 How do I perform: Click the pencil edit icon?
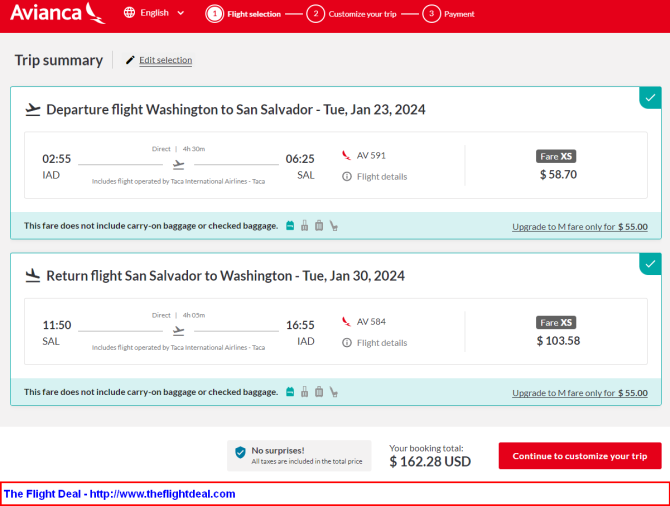(130, 60)
